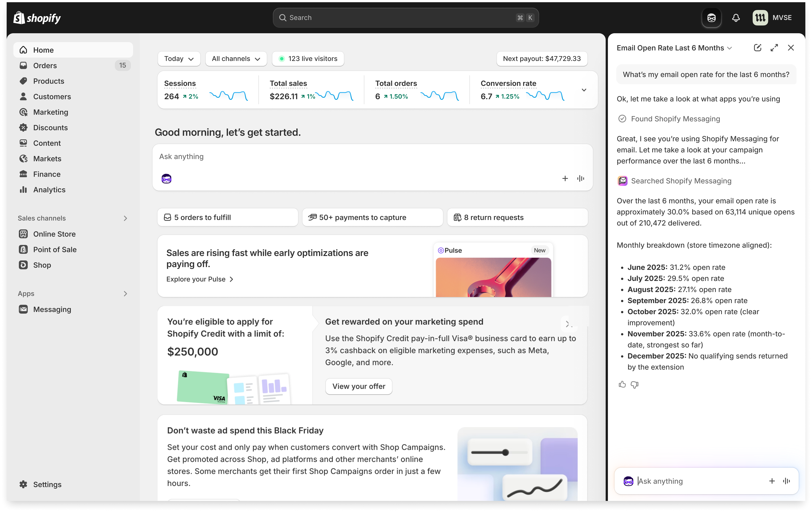Go to Home in the sidebar

pyautogui.click(x=73, y=50)
